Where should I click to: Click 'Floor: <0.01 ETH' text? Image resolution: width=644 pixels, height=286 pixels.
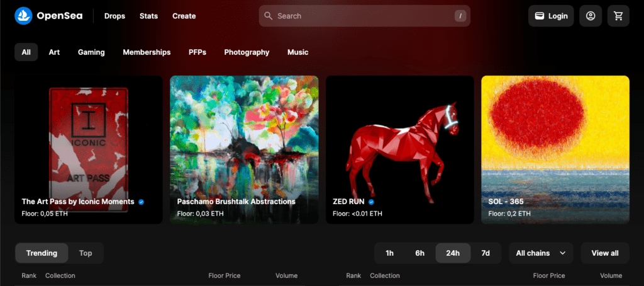[357, 214]
